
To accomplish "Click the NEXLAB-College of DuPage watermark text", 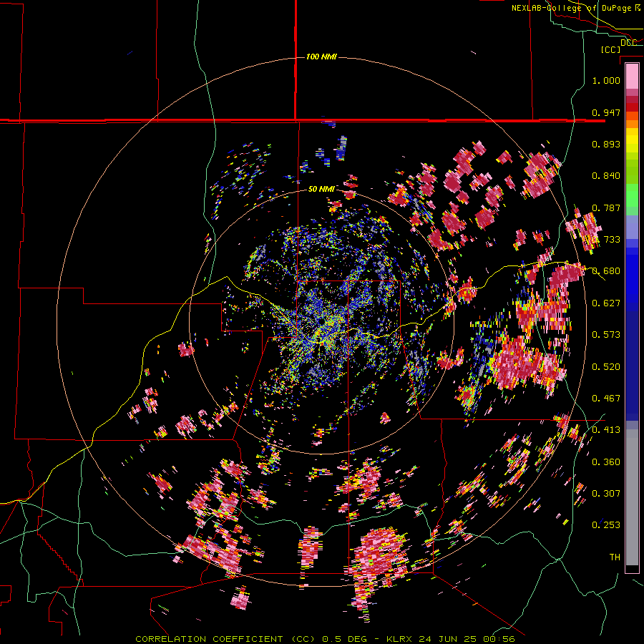I will (x=576, y=8).
